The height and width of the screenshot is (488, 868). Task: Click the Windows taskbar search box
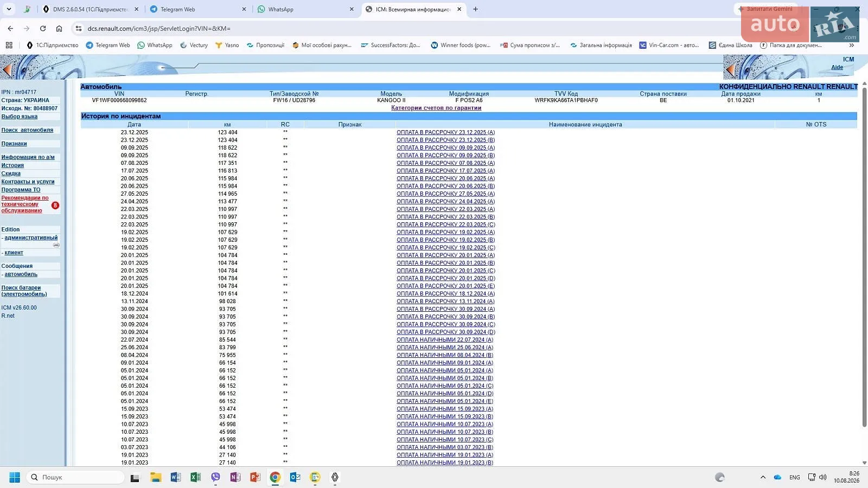tap(75, 477)
